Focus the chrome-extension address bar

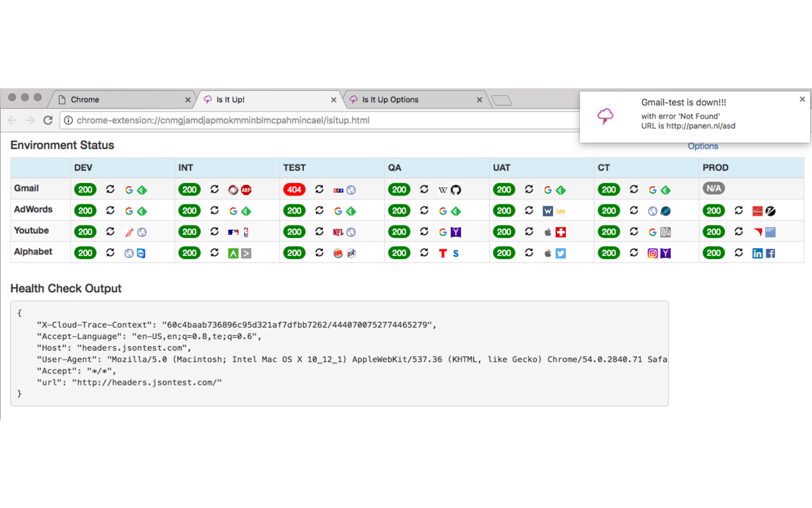[320, 120]
